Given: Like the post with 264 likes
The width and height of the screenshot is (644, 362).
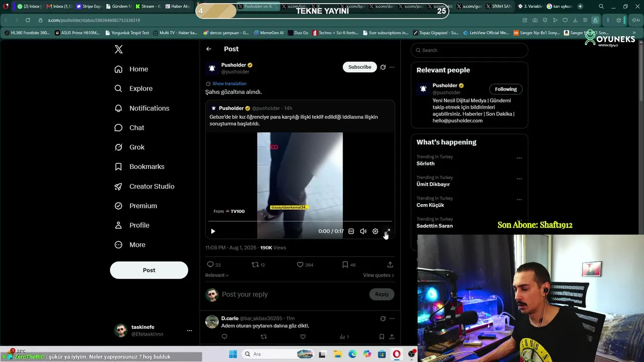Looking at the screenshot, I should pyautogui.click(x=305, y=264).
